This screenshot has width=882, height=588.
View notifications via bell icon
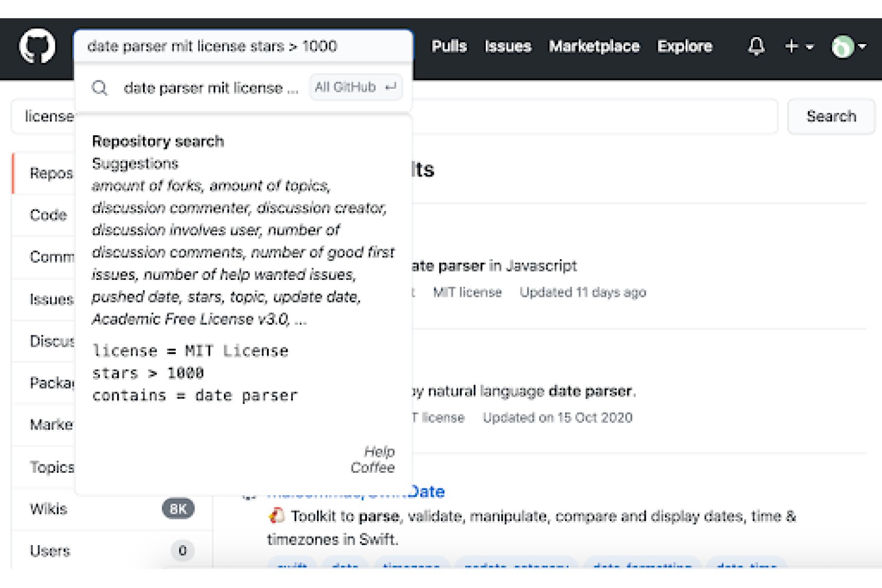tap(756, 46)
